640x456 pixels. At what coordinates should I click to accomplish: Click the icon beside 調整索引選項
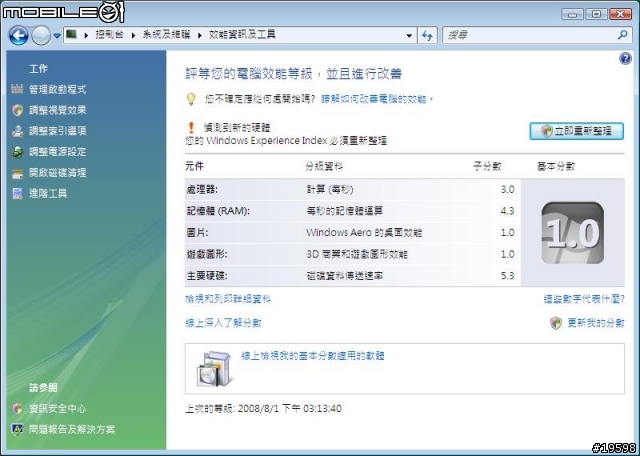17,131
